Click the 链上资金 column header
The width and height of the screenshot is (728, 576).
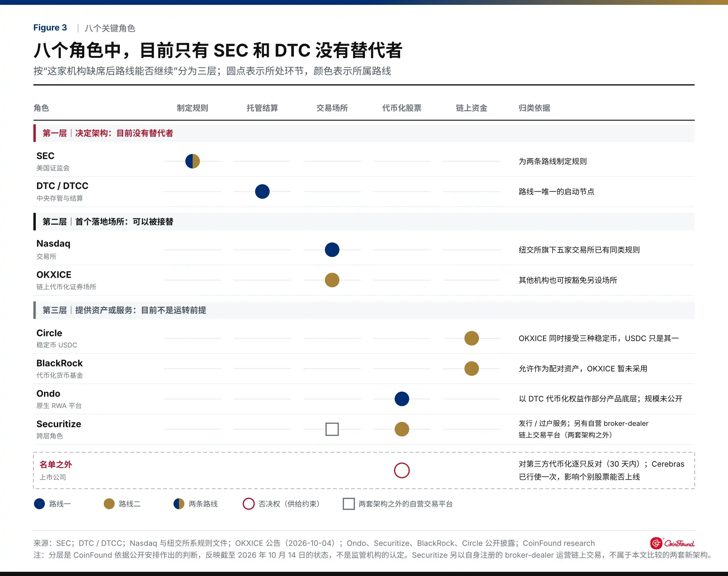(x=471, y=108)
